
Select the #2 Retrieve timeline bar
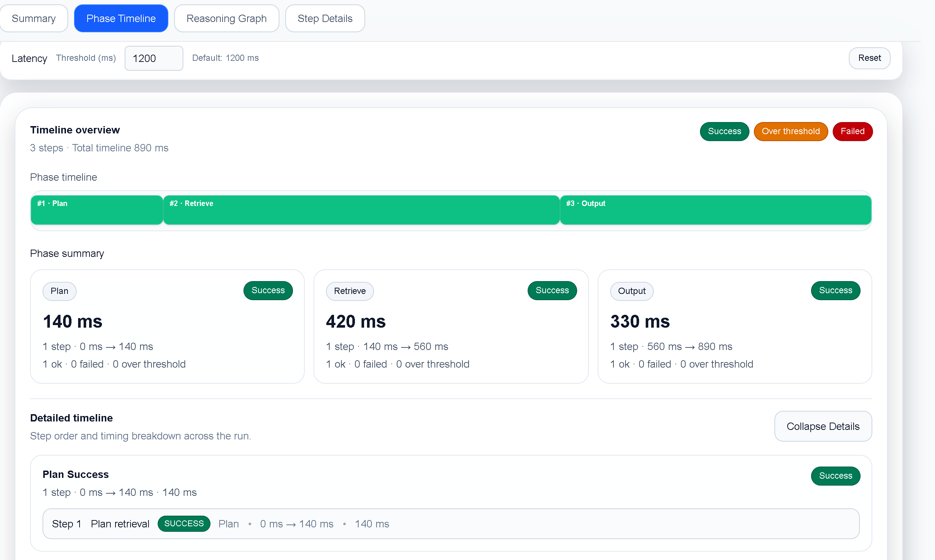pyautogui.click(x=361, y=210)
